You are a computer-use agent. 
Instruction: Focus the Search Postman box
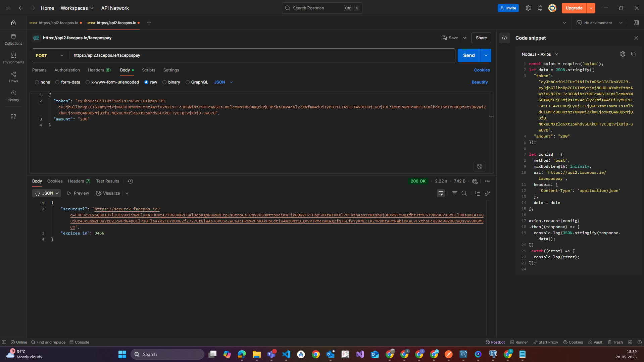coord(322,8)
